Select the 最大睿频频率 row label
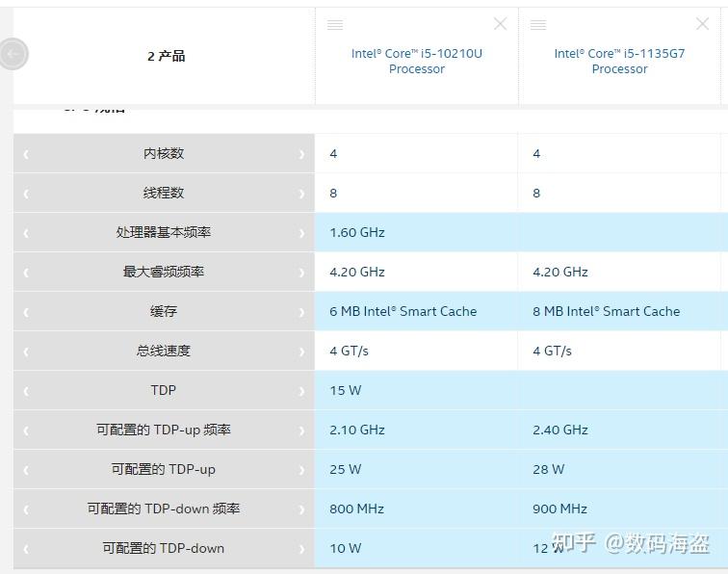The height and width of the screenshot is (574, 728). (164, 272)
